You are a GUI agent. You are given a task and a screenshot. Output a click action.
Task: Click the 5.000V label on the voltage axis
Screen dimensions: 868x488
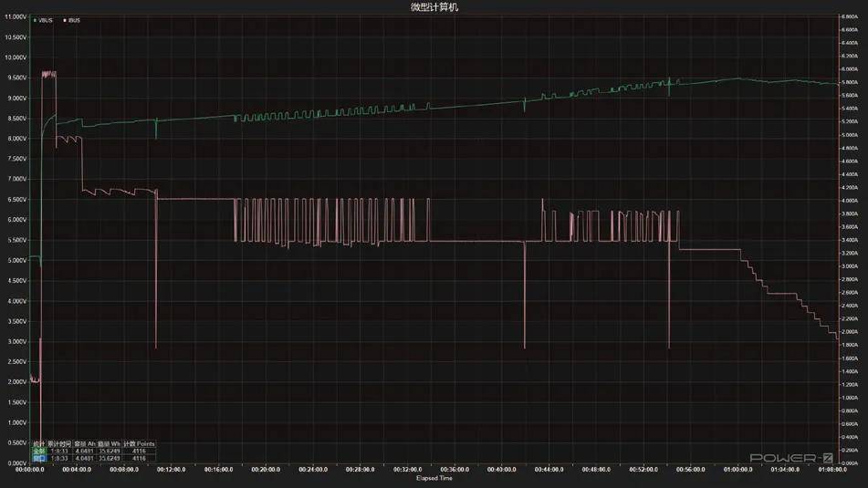[16, 260]
